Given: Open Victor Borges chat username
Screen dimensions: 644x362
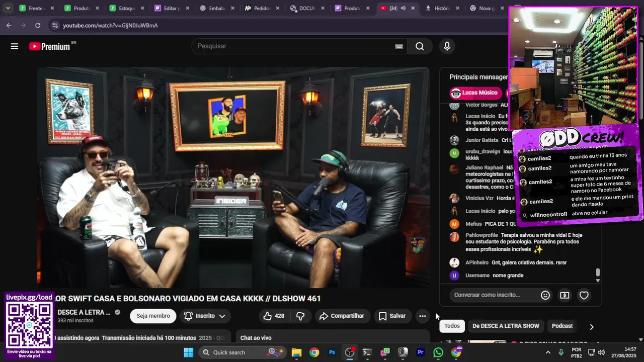Looking at the screenshot, I should tap(481, 105).
